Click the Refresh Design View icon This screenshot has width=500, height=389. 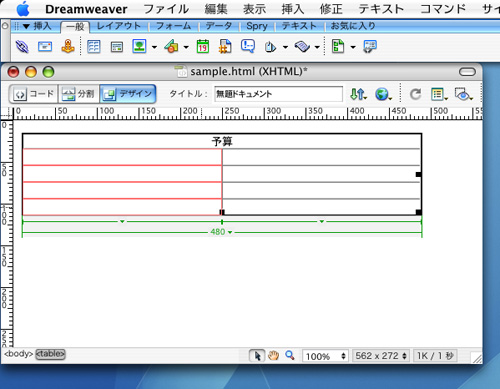tap(415, 94)
